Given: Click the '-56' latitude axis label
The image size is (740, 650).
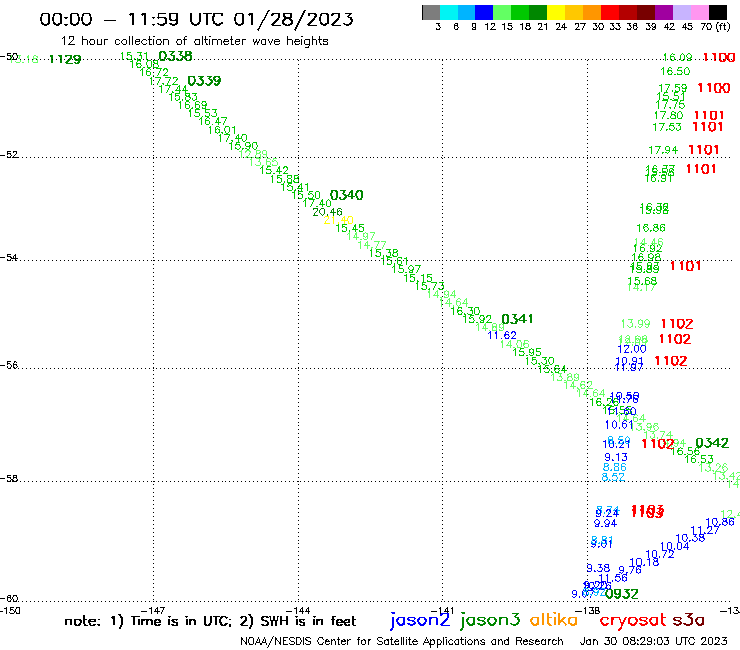Looking at the screenshot, I should click(9, 365).
